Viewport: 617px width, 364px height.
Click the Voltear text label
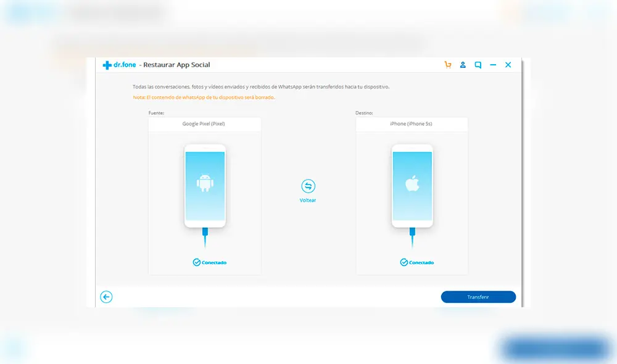(x=308, y=201)
